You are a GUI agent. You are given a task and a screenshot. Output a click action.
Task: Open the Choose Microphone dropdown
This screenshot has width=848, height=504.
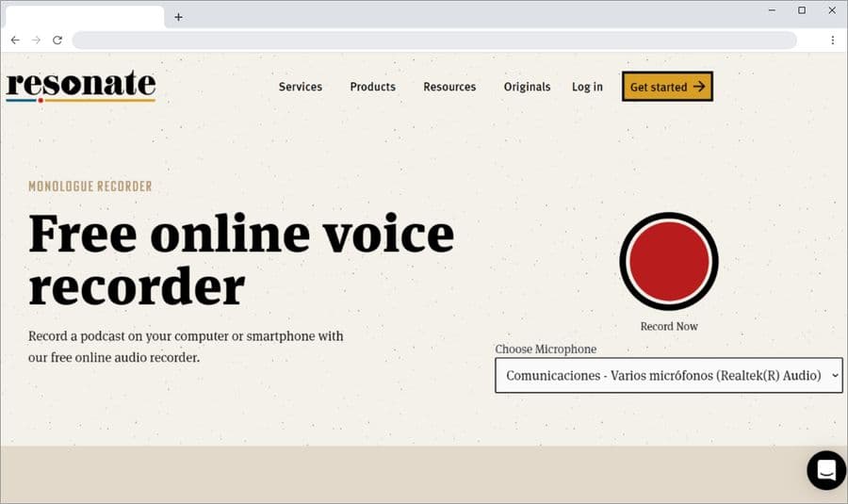point(669,375)
